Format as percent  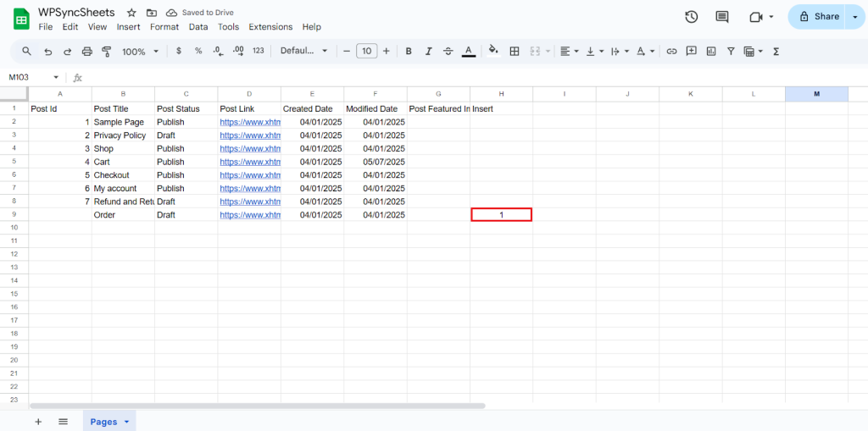point(198,51)
